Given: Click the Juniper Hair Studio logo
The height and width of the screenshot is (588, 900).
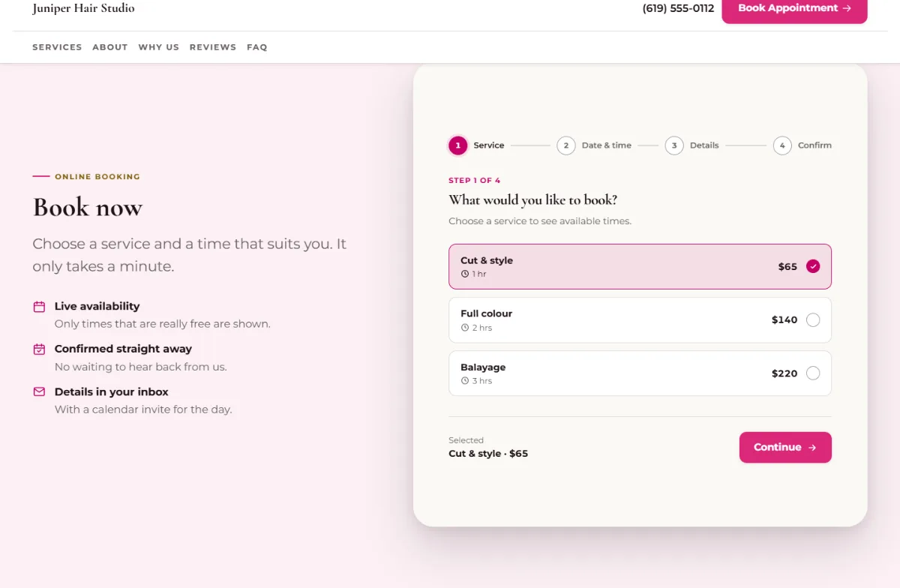Looking at the screenshot, I should [84, 8].
